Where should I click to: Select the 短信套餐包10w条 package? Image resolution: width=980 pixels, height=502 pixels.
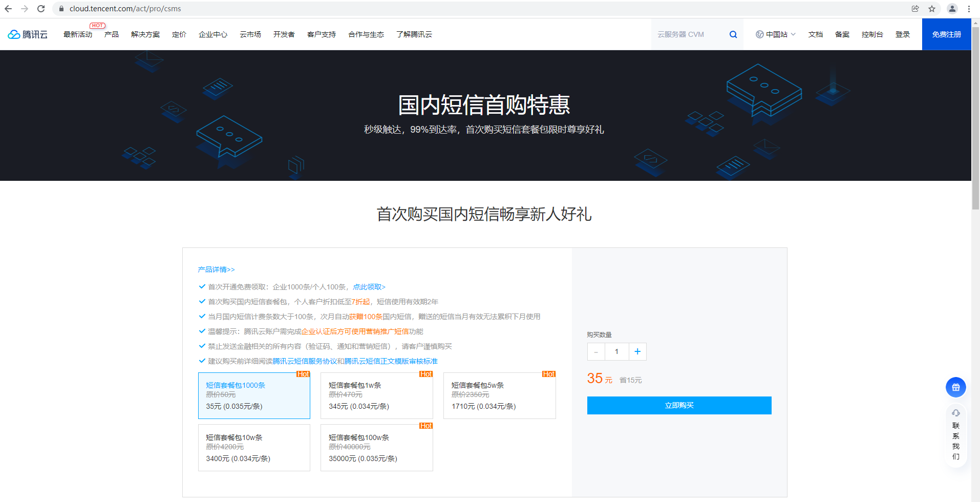254,448
